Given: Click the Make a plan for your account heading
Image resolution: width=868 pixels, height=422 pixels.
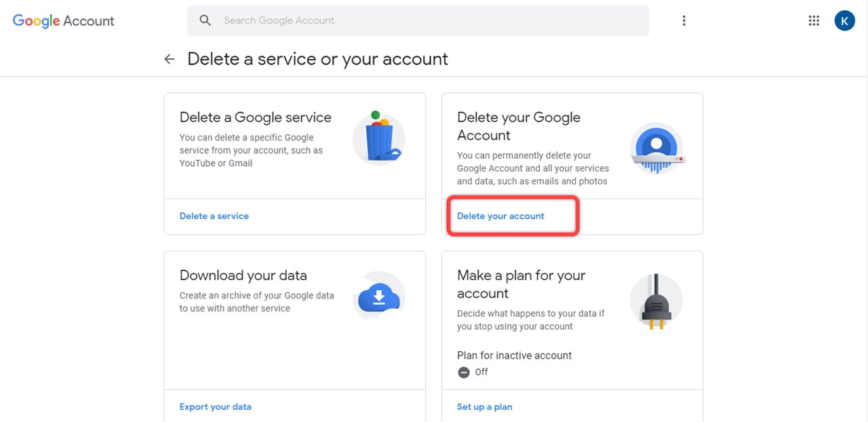Looking at the screenshot, I should pyautogui.click(x=521, y=284).
